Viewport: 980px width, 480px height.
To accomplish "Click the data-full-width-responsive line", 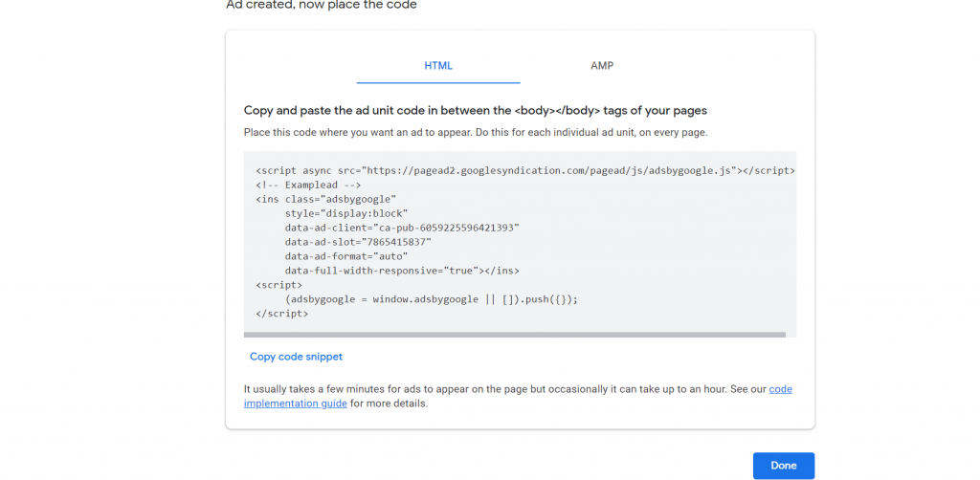I will tap(403, 271).
